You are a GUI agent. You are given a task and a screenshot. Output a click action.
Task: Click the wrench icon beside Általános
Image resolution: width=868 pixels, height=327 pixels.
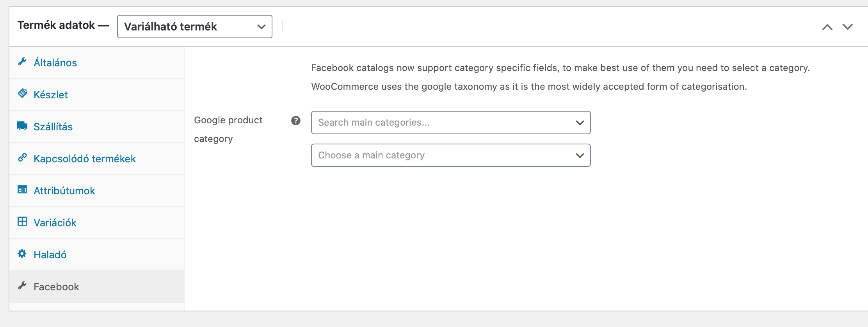22,62
